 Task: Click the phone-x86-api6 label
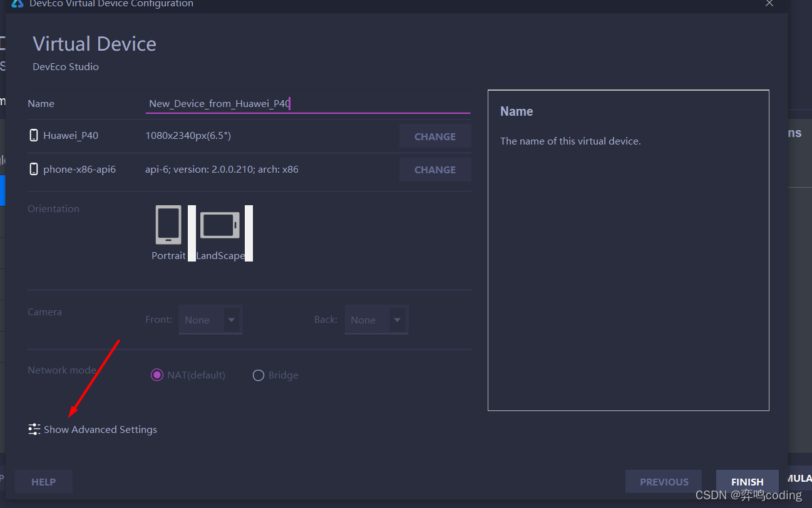coord(80,170)
